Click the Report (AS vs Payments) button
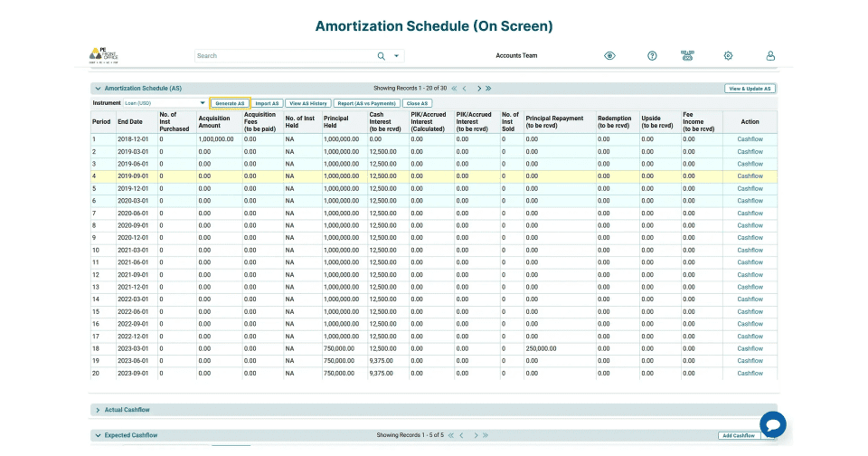Image resolution: width=868 pixels, height=456 pixels. pos(366,103)
